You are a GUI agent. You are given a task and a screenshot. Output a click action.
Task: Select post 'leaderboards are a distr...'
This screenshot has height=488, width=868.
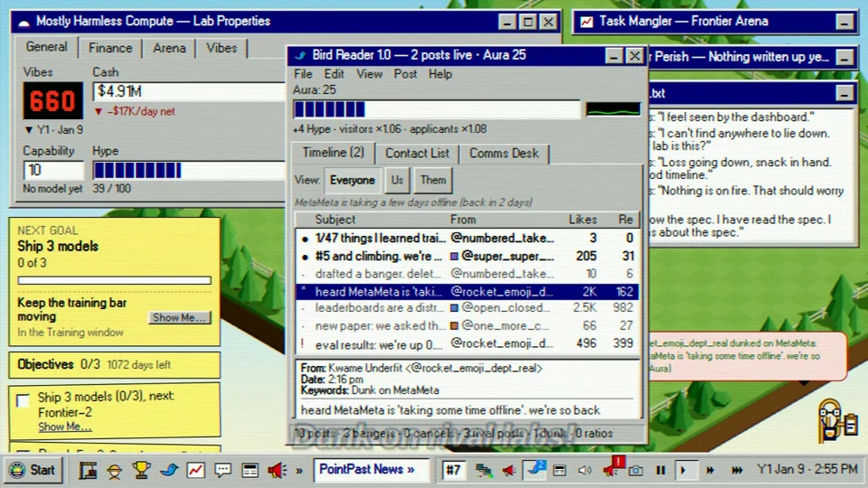click(467, 308)
